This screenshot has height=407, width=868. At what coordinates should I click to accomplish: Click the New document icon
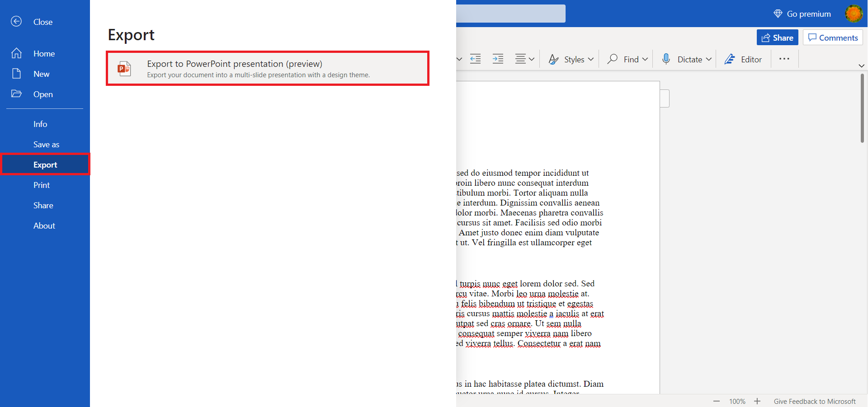(16, 74)
